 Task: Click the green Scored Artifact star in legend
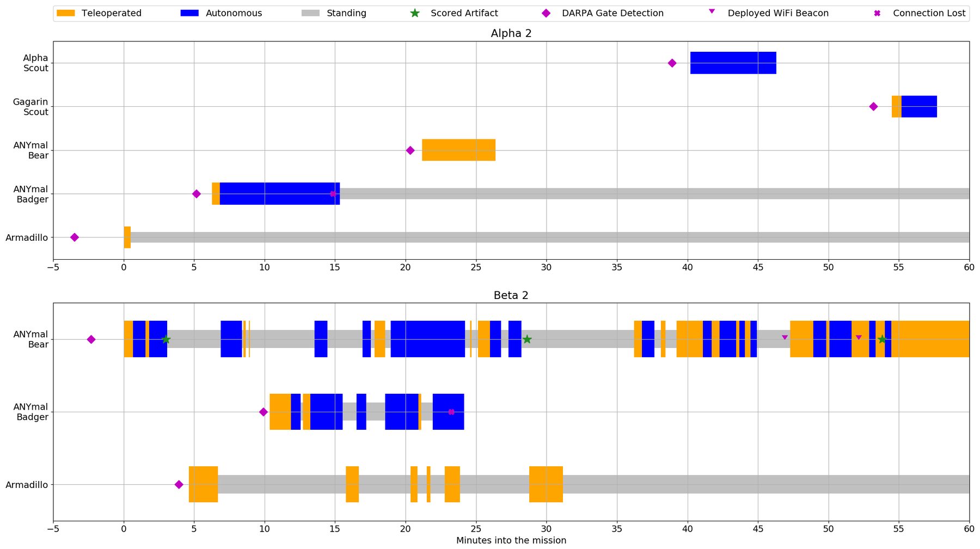[x=415, y=13]
